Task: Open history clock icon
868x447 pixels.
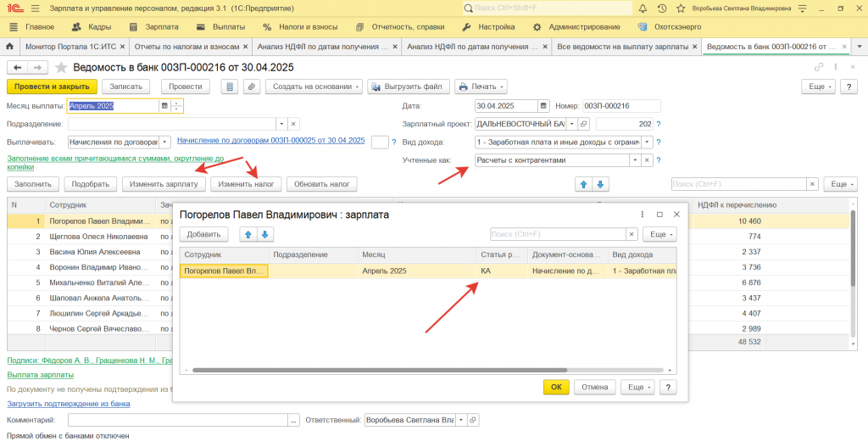Action: (x=662, y=8)
